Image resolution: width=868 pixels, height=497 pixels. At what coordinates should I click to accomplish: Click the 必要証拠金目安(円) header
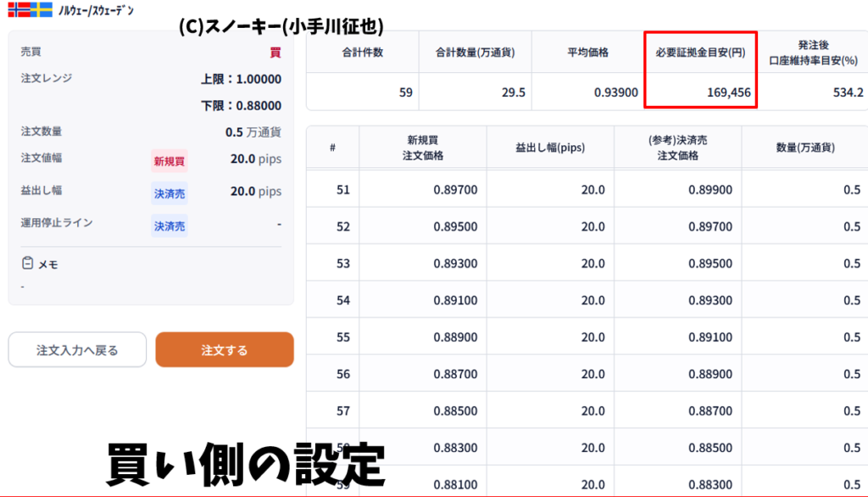(700, 53)
